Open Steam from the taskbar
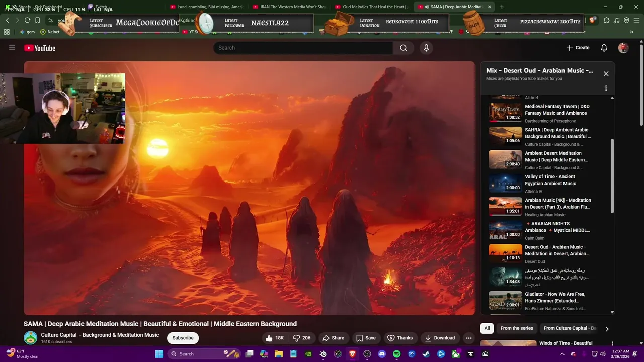Screen dimensions: 644x362 click(426, 354)
